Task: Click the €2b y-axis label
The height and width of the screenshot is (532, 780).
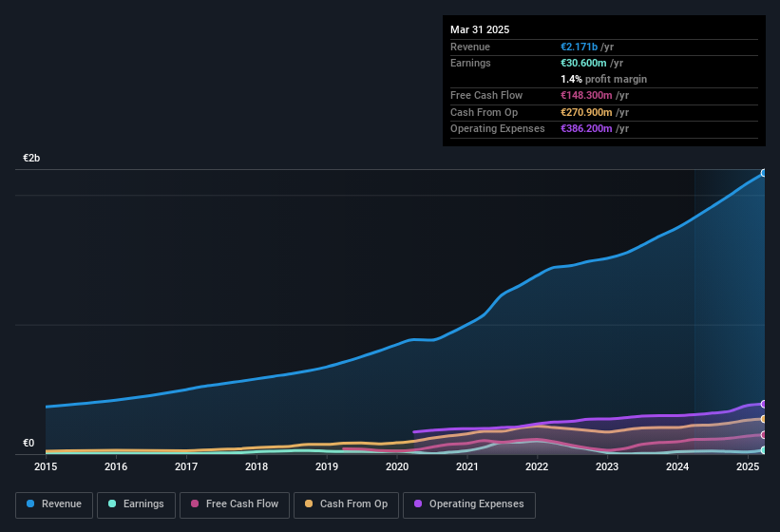Action: pos(31,158)
